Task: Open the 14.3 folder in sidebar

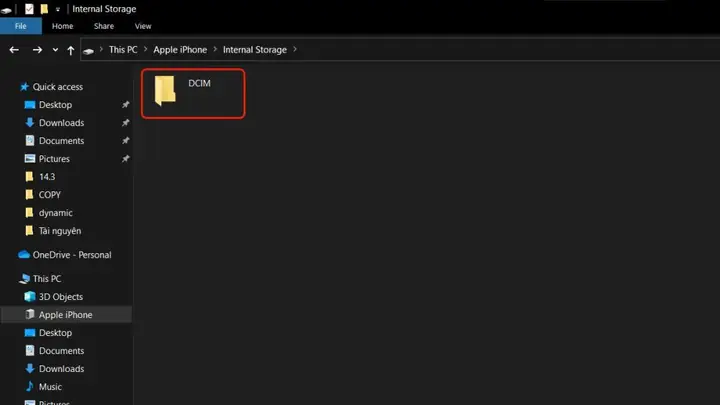Action: 47,177
